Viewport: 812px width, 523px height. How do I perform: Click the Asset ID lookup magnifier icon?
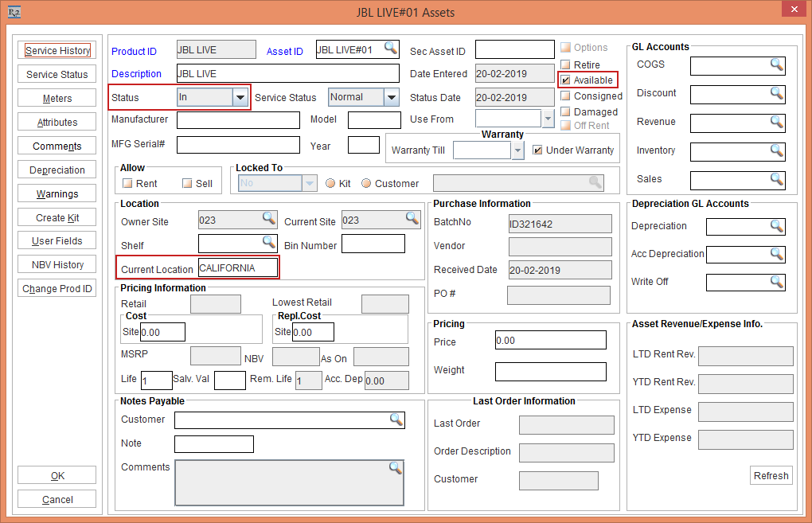pyautogui.click(x=391, y=49)
